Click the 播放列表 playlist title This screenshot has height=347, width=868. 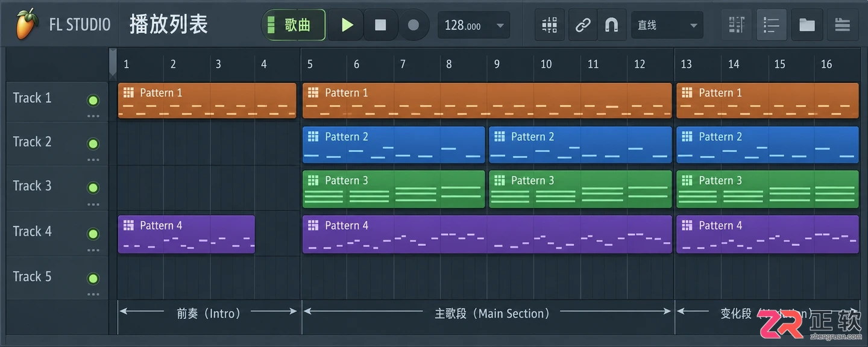[169, 25]
